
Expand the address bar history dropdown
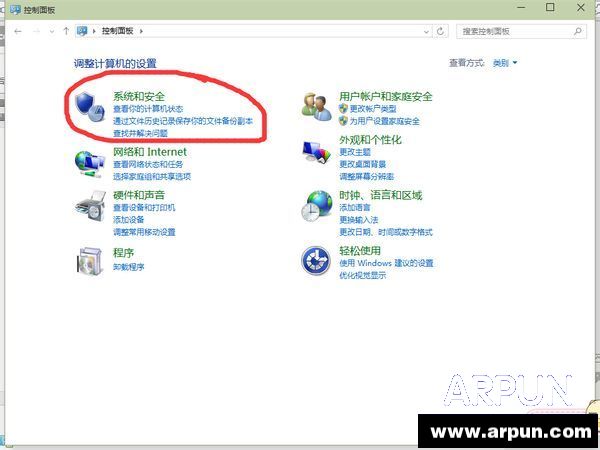tap(426, 32)
